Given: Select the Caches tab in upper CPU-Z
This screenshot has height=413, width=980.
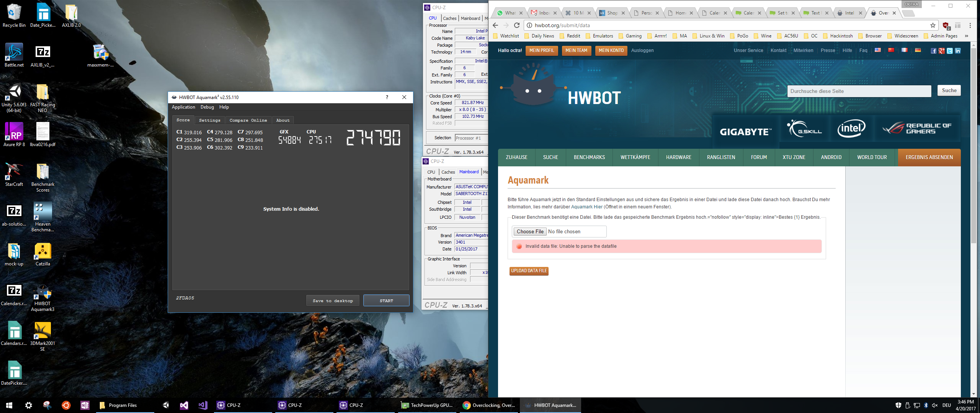Looking at the screenshot, I should pos(449,18).
